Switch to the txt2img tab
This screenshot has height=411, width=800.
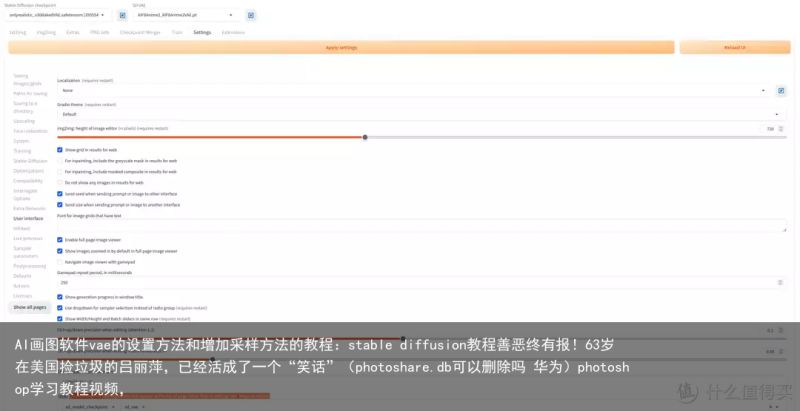point(17,32)
